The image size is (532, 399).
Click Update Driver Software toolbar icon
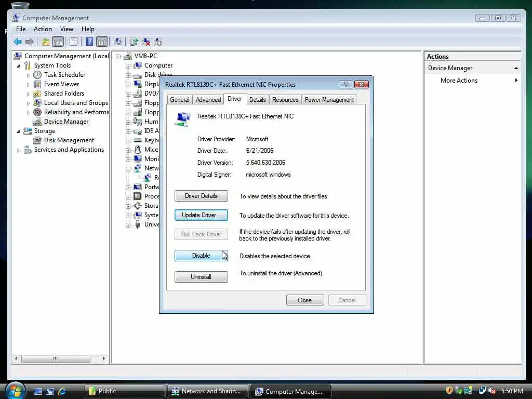pos(134,42)
